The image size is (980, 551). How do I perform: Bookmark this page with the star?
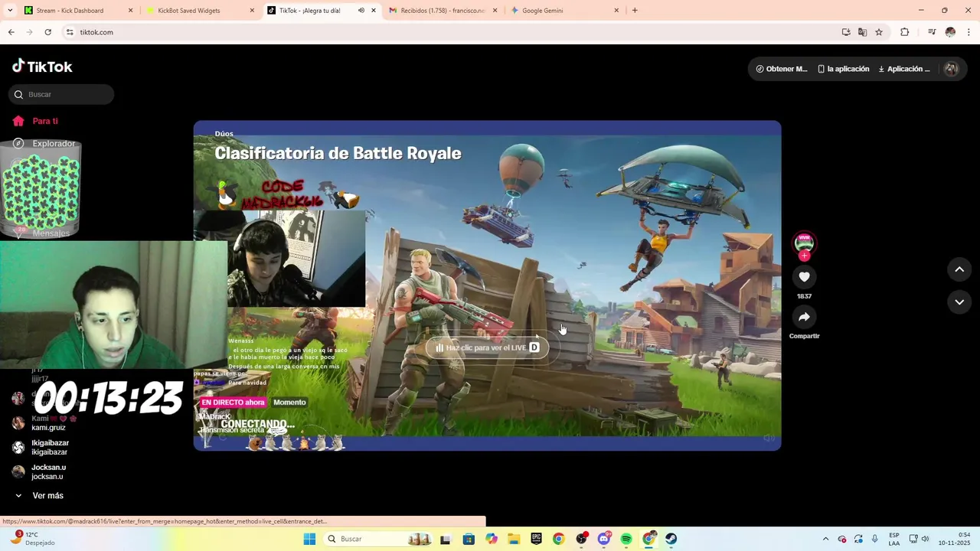pyautogui.click(x=879, y=32)
